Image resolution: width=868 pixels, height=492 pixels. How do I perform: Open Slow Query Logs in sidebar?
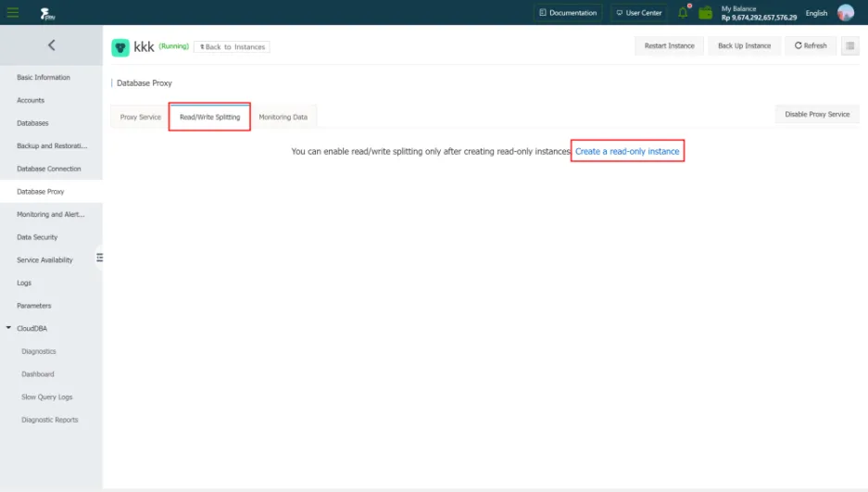[x=47, y=397]
